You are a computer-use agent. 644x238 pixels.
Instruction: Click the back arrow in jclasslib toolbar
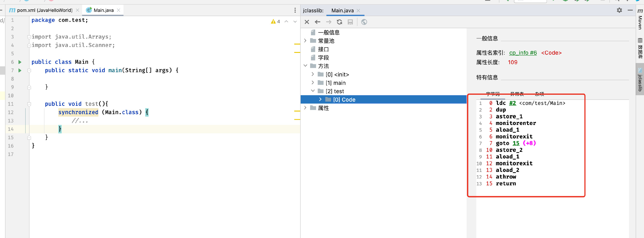tap(318, 22)
